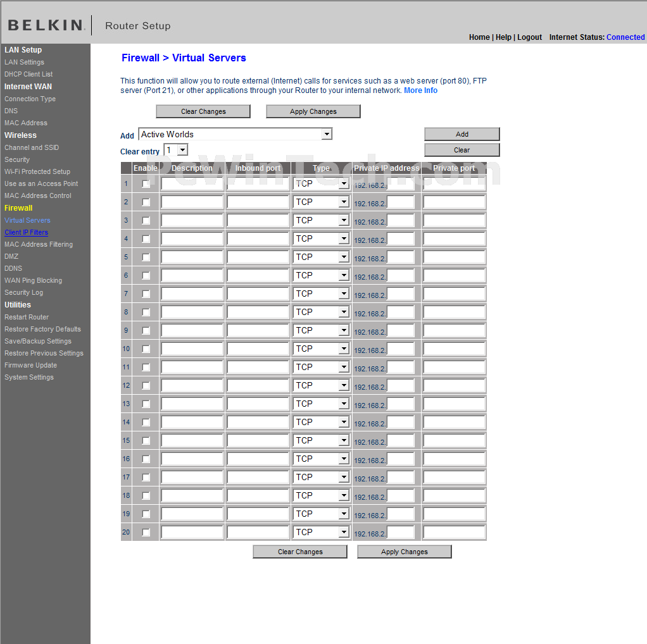Click the Inbound port field in row 2
Screen dimensions: 647x644
coord(258,202)
